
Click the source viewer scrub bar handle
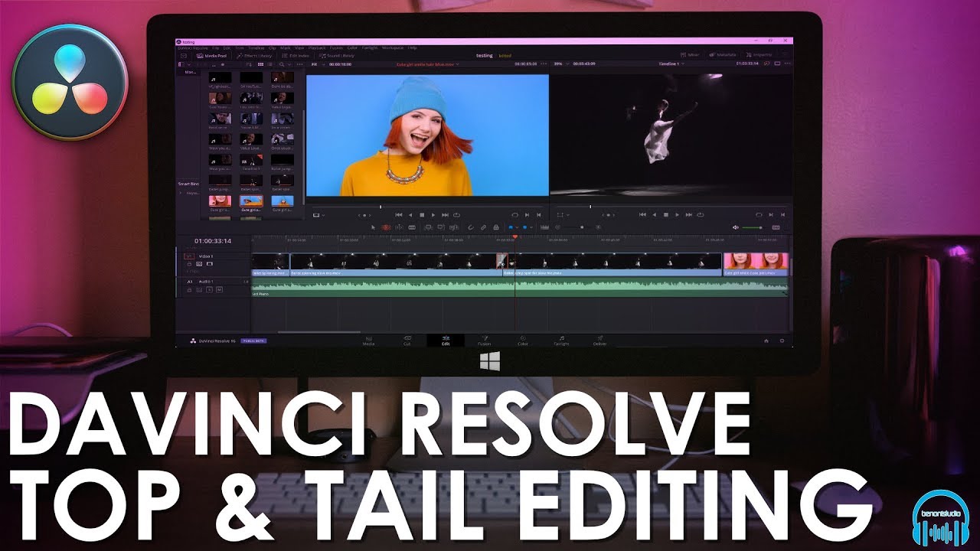pos(381,207)
